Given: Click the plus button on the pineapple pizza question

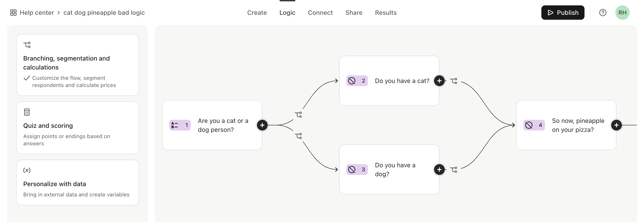Looking at the screenshot, I should 616,125.
